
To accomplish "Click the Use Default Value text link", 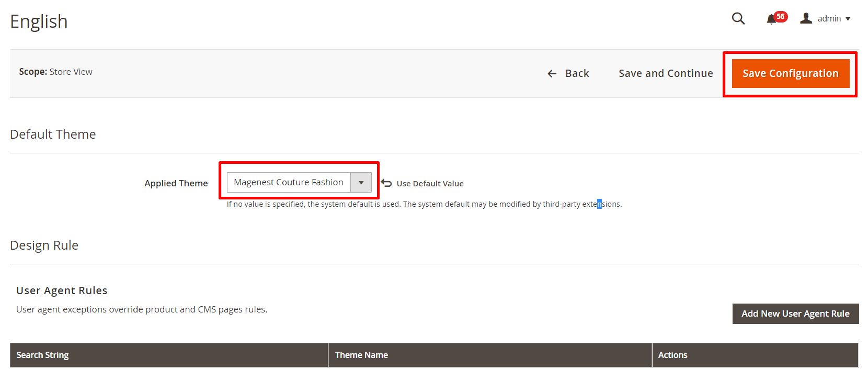I will [x=430, y=184].
